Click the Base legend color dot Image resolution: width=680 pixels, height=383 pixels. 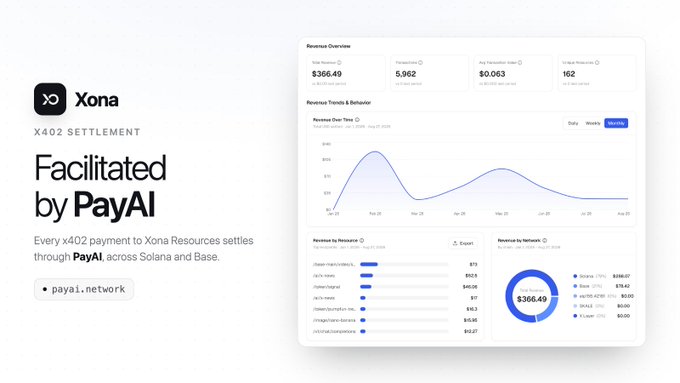point(575,286)
